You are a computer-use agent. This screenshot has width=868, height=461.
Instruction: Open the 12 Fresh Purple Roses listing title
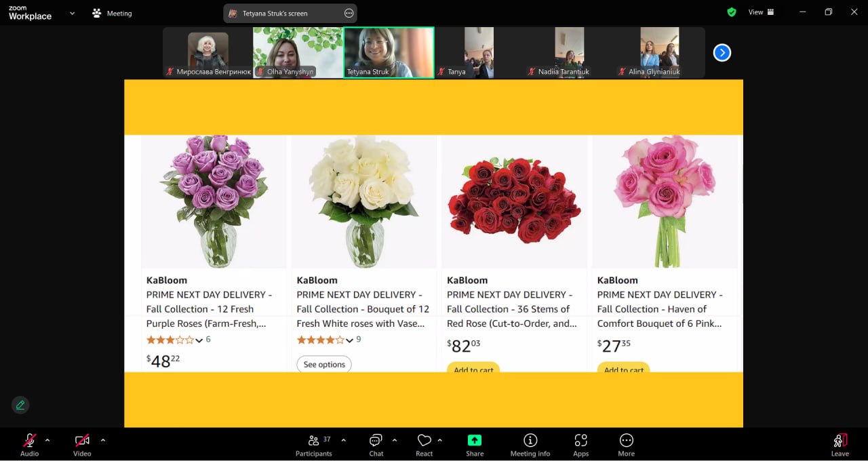pyautogui.click(x=209, y=309)
